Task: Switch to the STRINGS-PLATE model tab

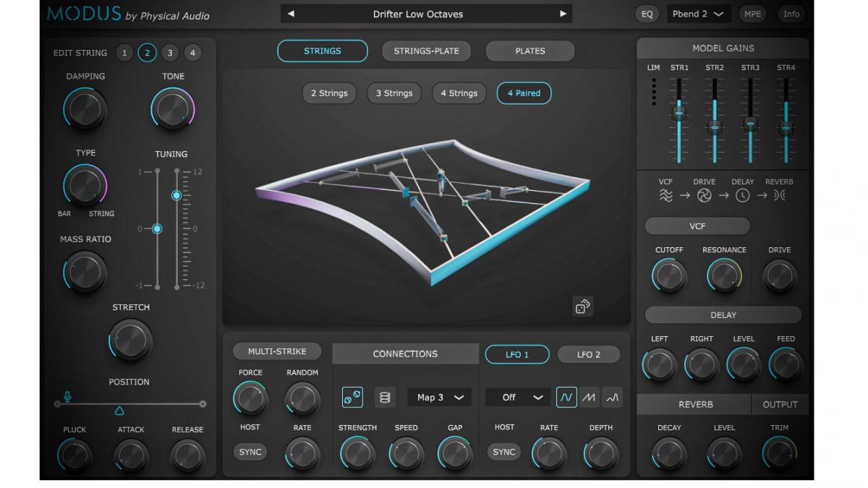Action: point(426,51)
